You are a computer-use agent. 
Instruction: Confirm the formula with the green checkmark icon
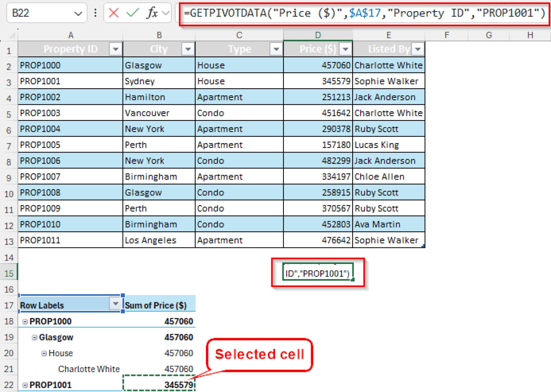(x=132, y=13)
